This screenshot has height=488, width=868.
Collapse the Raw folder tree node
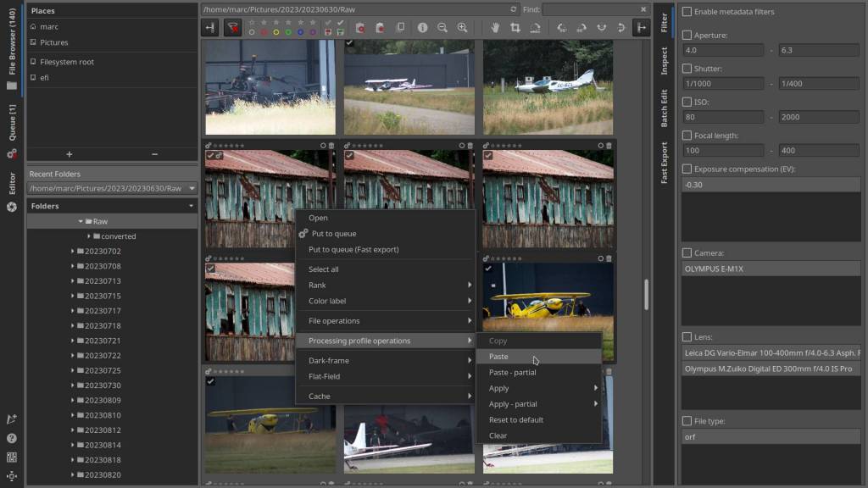click(x=81, y=221)
